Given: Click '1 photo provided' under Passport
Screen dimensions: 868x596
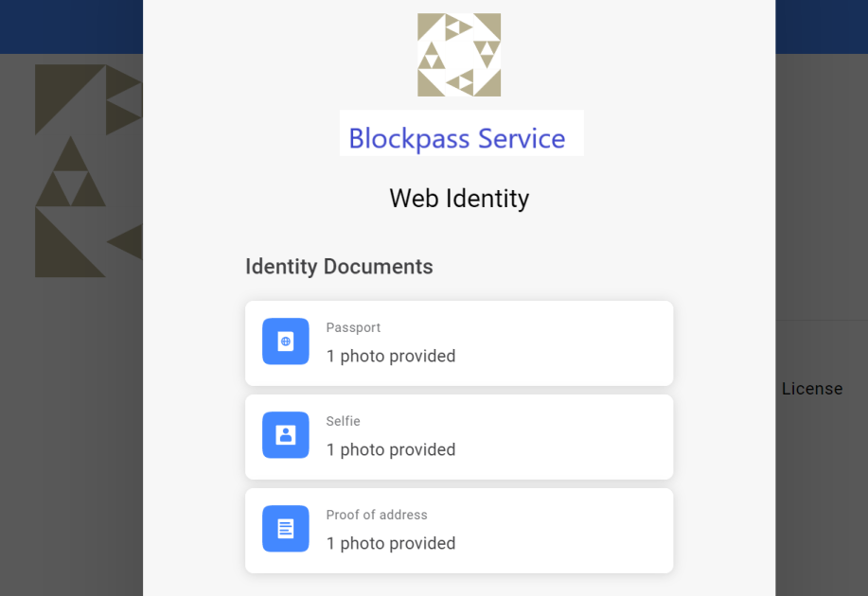Looking at the screenshot, I should [391, 356].
